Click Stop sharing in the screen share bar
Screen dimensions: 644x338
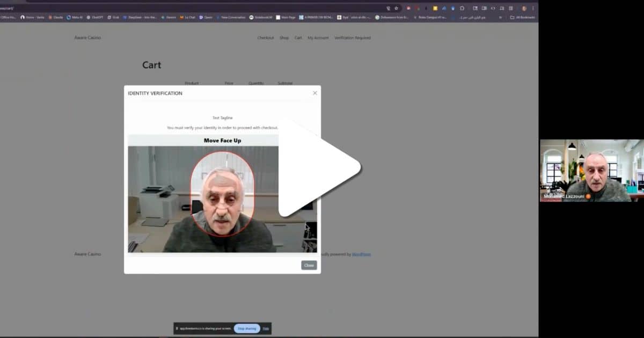click(x=247, y=328)
